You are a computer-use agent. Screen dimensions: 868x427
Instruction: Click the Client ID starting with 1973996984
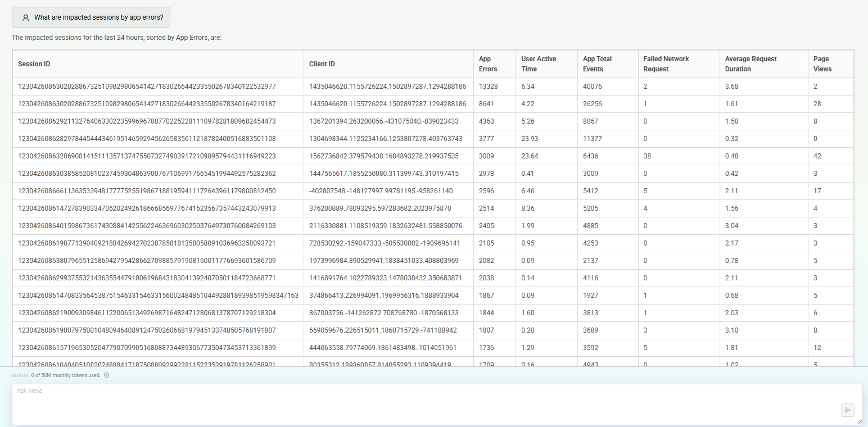[384, 261]
